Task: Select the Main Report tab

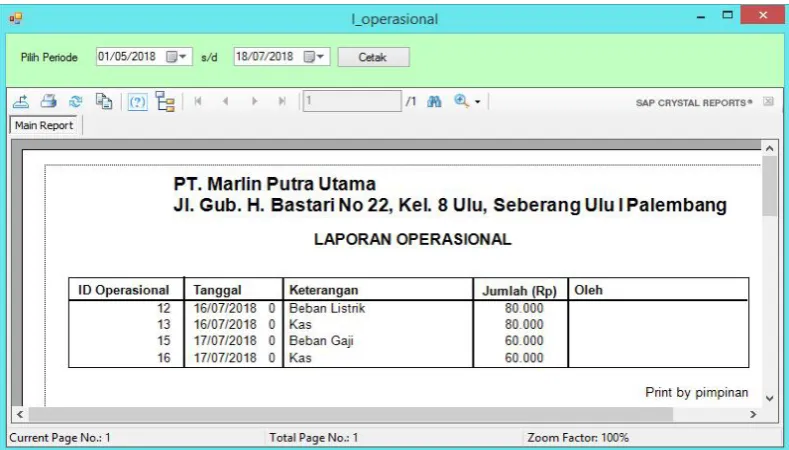Action: pyautogui.click(x=44, y=125)
